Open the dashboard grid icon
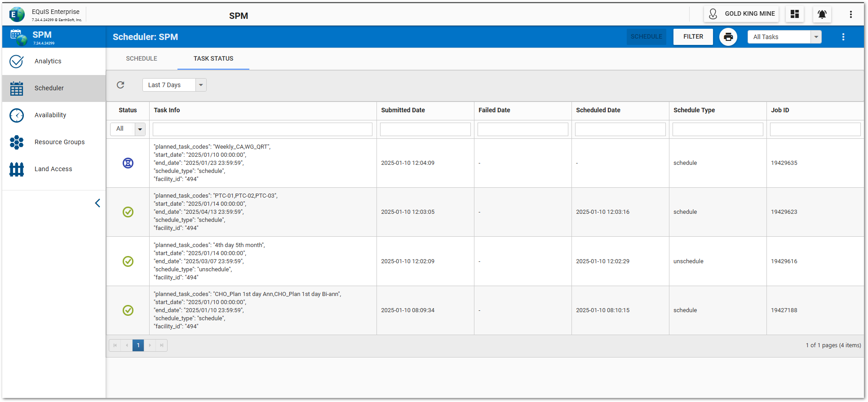 click(x=794, y=14)
